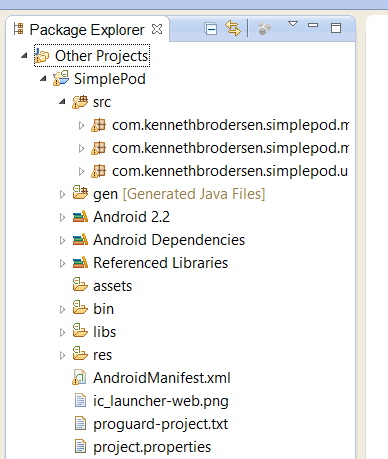
Task: Click the simplepod.u package icon
Action: coord(99,171)
